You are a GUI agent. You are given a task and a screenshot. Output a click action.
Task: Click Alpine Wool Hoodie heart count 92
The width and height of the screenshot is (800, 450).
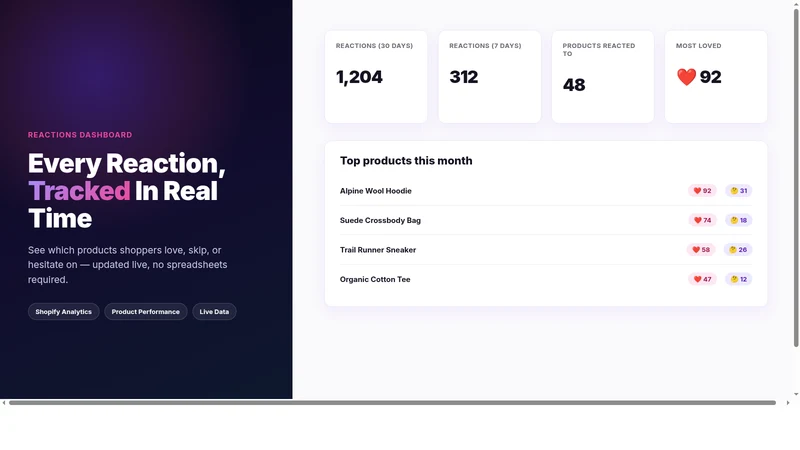[702, 191]
